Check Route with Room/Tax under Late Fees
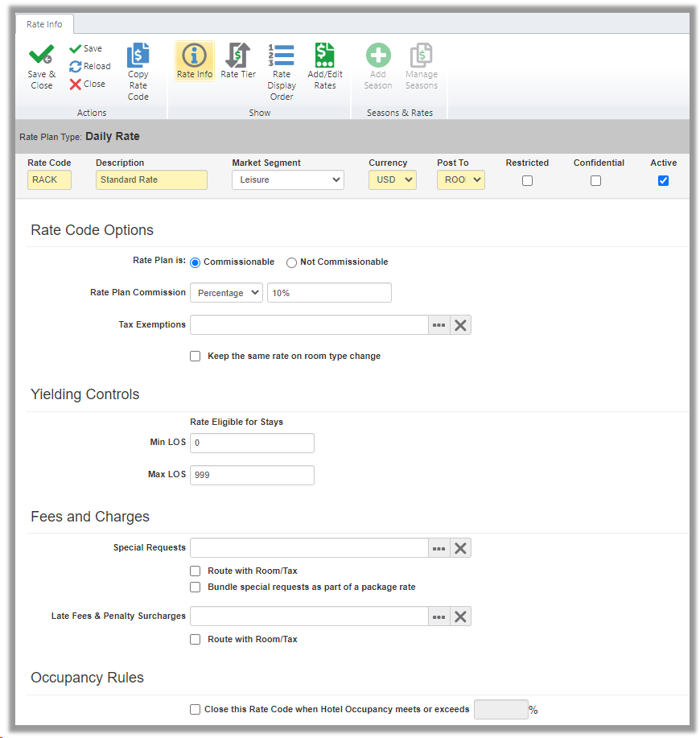This screenshot has width=700, height=738. [196, 639]
